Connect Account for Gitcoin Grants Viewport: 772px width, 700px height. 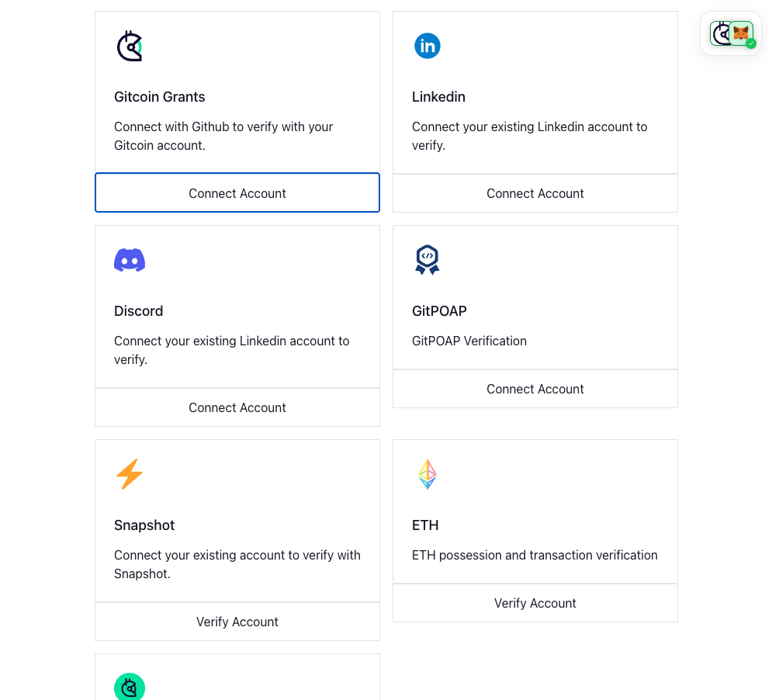pyautogui.click(x=237, y=193)
